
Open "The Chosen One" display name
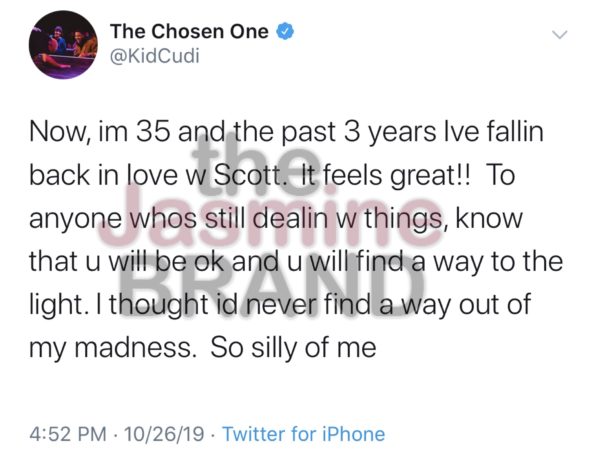click(189, 31)
